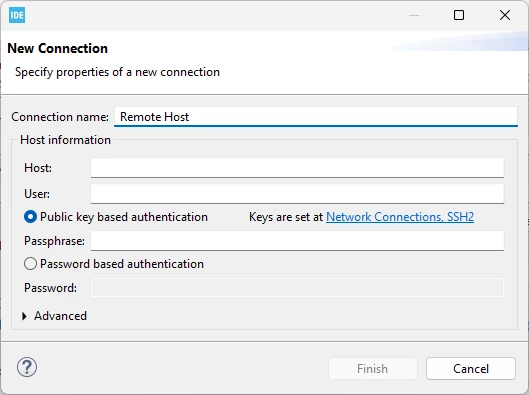Select Password based authentication
Screen dimensions: 529x395
(x=30, y=264)
